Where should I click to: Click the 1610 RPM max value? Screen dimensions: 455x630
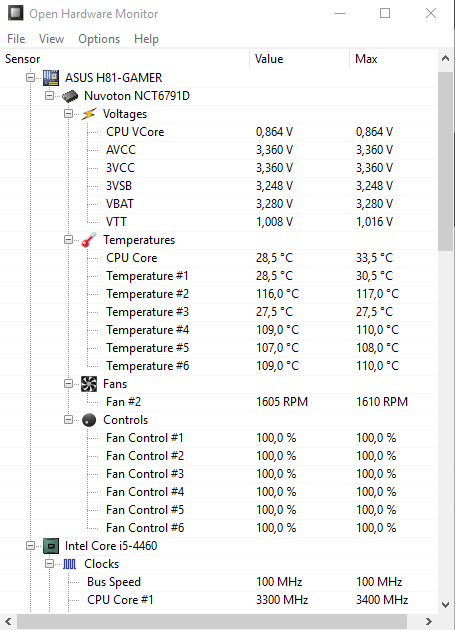click(382, 402)
